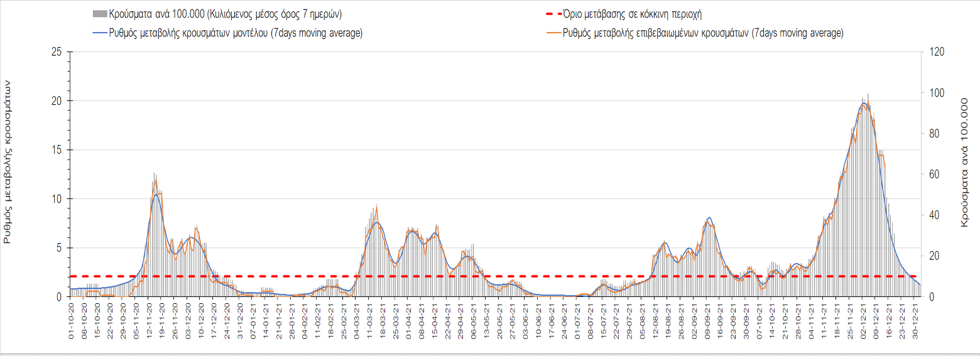Click the highest peak near 02-12-21
This screenshot has height=356, width=980.
point(865,103)
